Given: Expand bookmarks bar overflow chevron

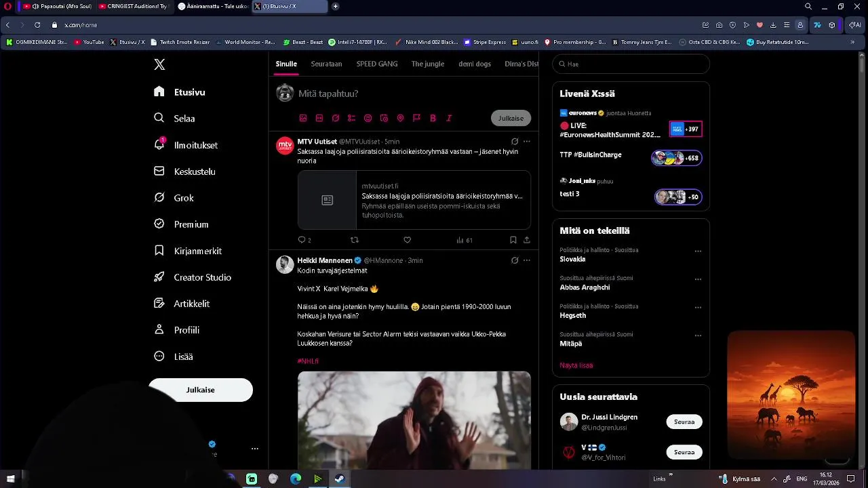Looking at the screenshot, I should (x=852, y=42).
